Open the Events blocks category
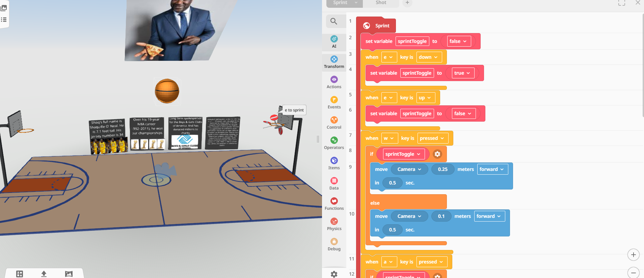 [x=334, y=103]
